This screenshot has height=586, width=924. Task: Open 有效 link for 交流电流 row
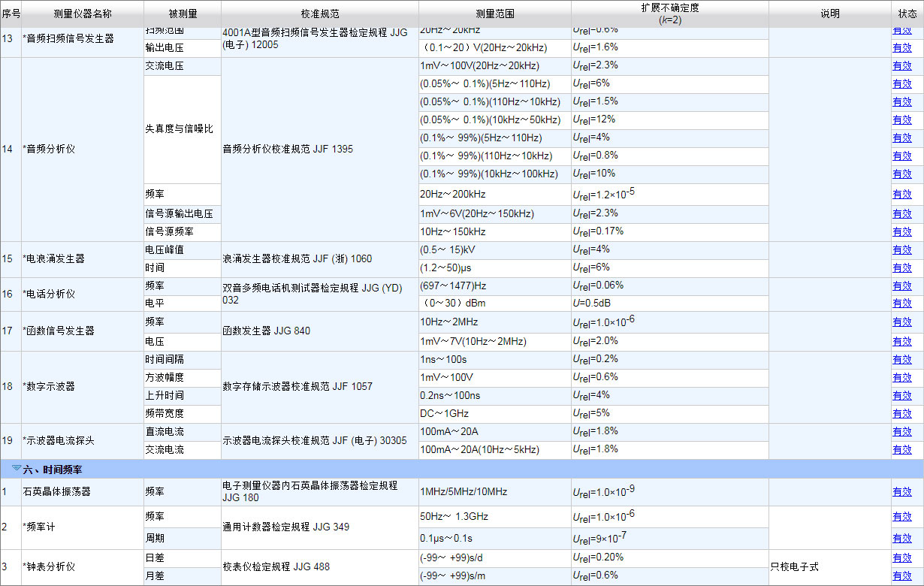click(x=901, y=450)
